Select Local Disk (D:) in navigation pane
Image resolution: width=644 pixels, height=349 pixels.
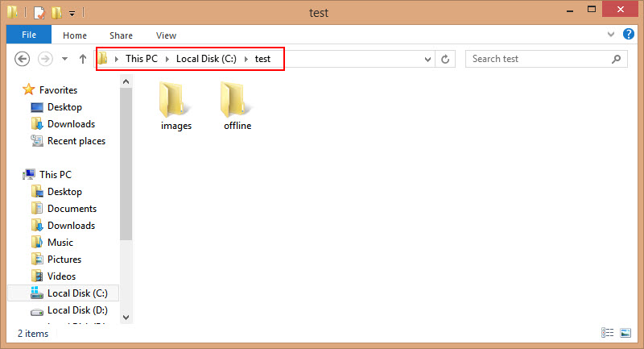point(76,310)
